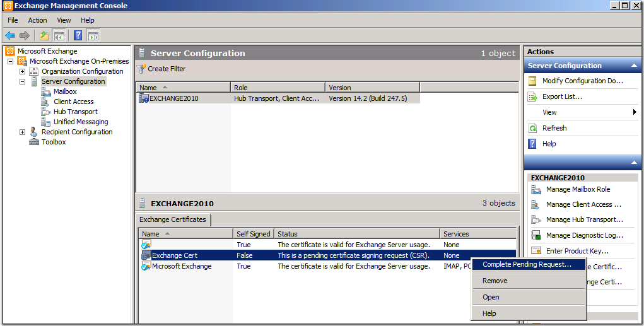Collapse the Server Configuration actions section

634,66
